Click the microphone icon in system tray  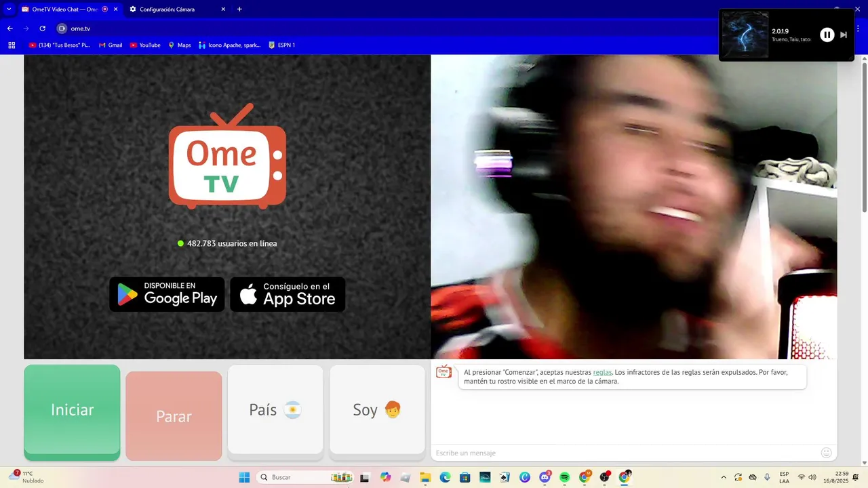[767, 477]
